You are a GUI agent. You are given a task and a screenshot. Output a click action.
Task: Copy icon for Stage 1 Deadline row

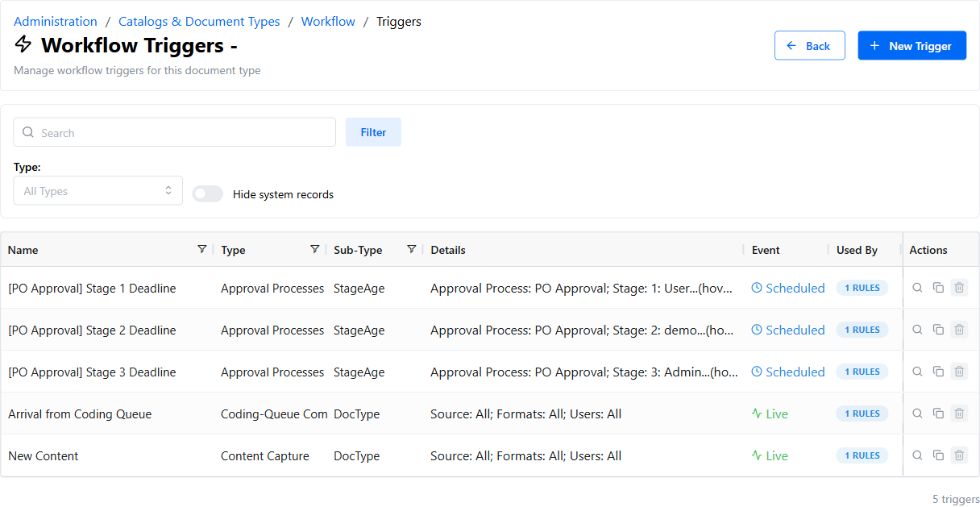(938, 288)
